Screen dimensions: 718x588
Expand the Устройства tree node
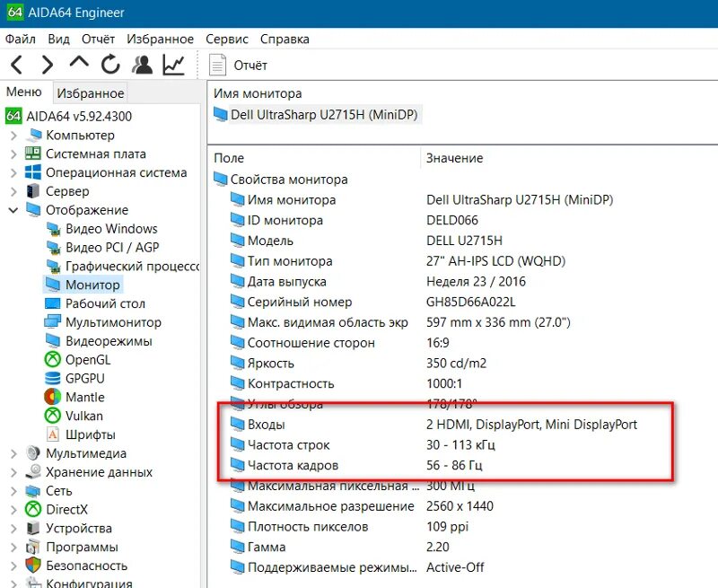click(13, 529)
